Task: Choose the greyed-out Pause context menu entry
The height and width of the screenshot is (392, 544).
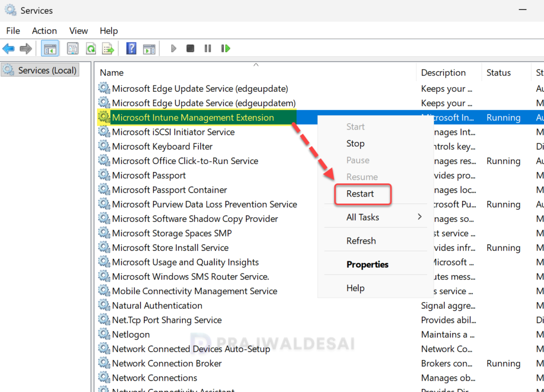Action: coord(358,160)
